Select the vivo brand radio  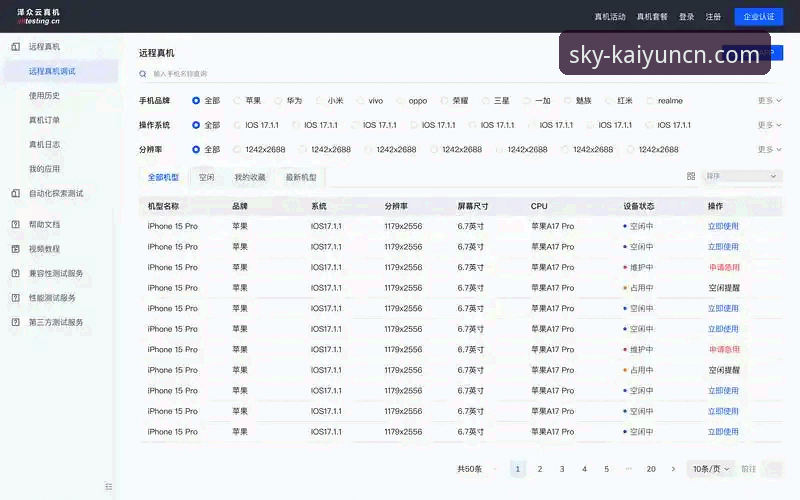point(360,101)
